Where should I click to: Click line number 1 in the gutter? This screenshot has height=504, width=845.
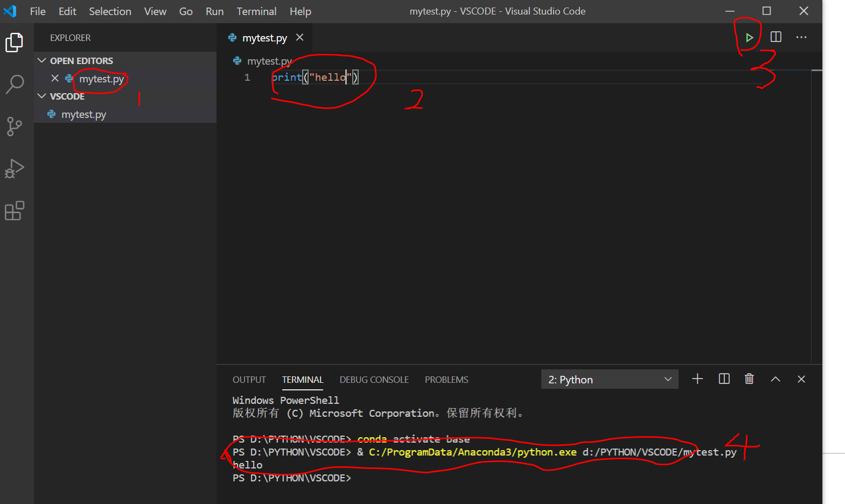[247, 77]
